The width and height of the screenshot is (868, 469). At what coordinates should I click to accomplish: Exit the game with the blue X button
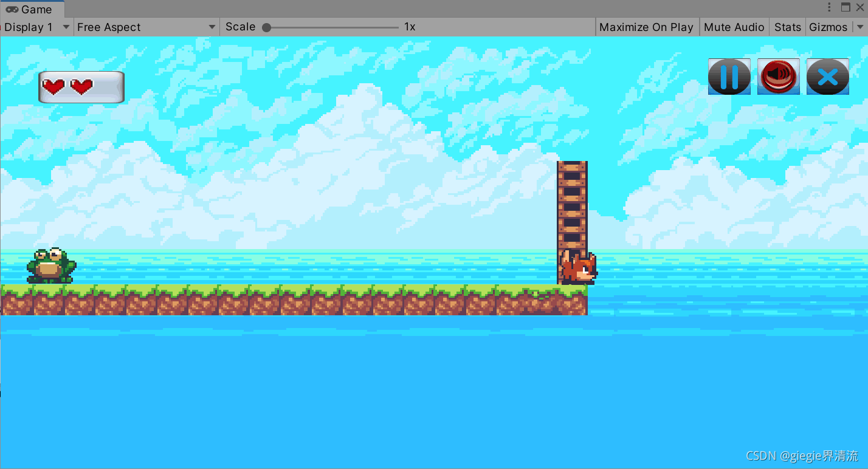click(x=828, y=77)
